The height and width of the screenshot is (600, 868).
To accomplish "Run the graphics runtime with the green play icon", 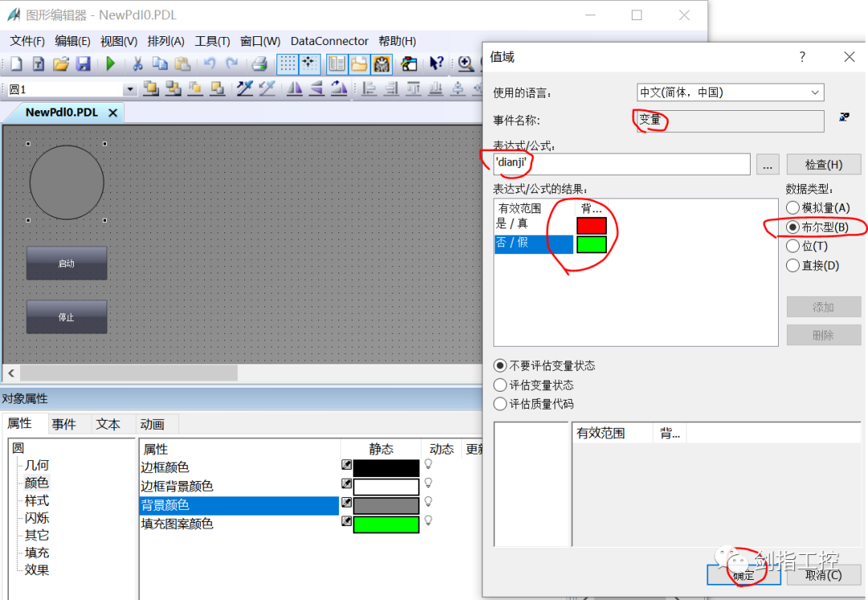I will 110,64.
